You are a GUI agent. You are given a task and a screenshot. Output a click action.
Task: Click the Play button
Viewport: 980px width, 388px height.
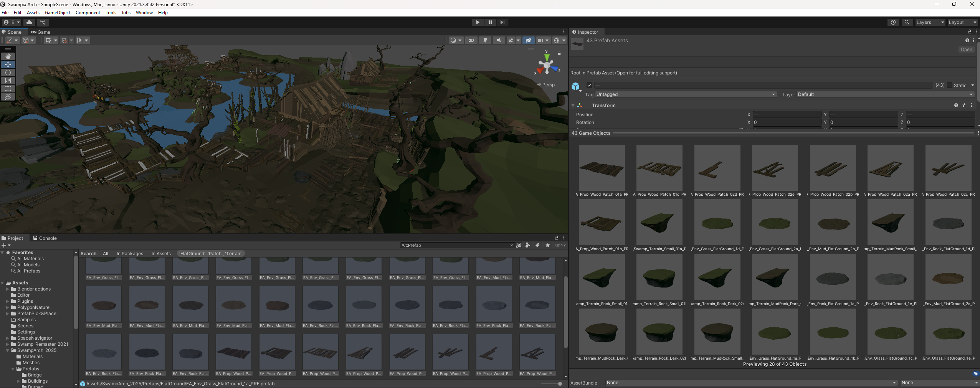click(478, 22)
